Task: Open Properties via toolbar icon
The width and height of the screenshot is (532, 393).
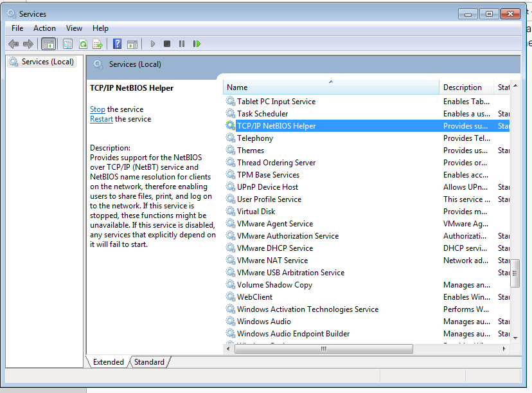Action: coord(67,44)
